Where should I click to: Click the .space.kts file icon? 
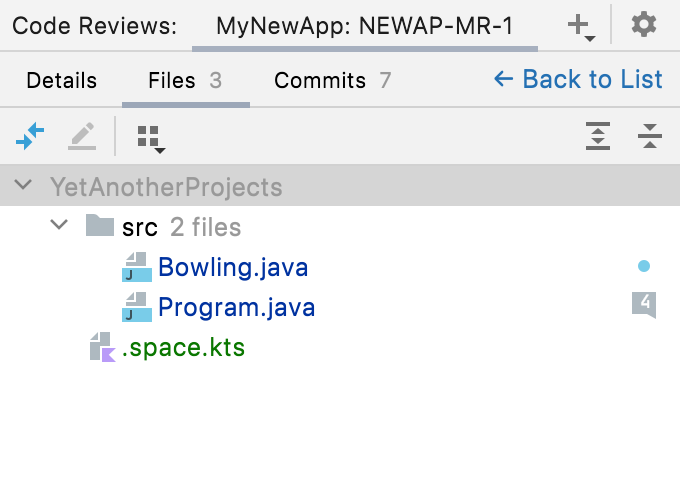(x=102, y=348)
